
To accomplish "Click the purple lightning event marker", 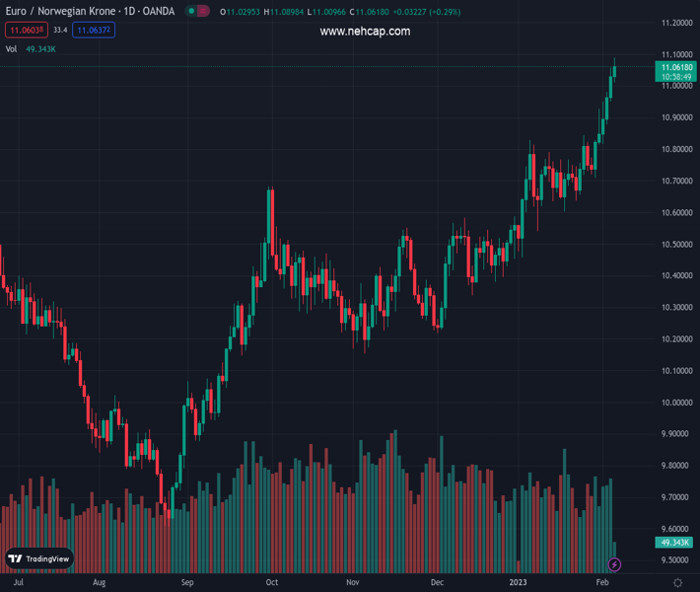I will click(615, 564).
